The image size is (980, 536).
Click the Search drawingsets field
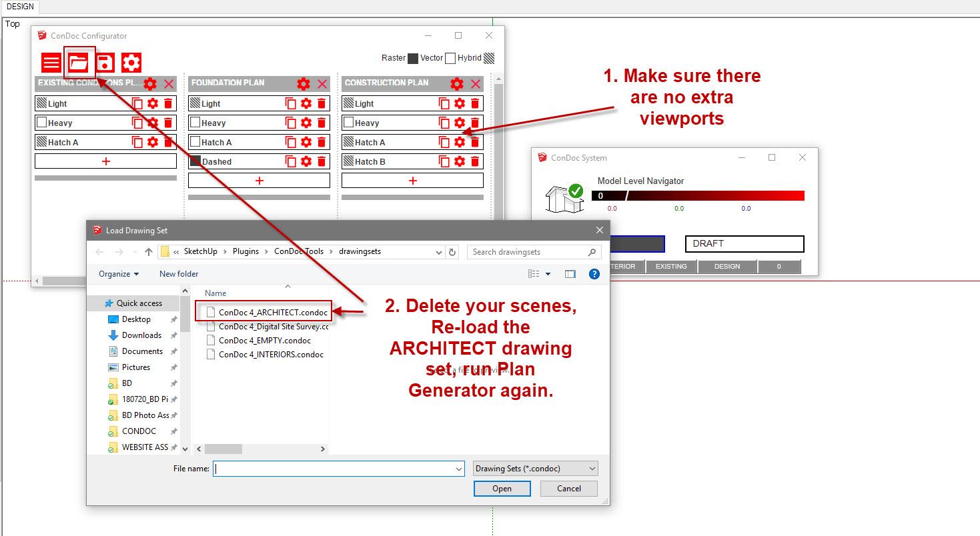(x=527, y=252)
